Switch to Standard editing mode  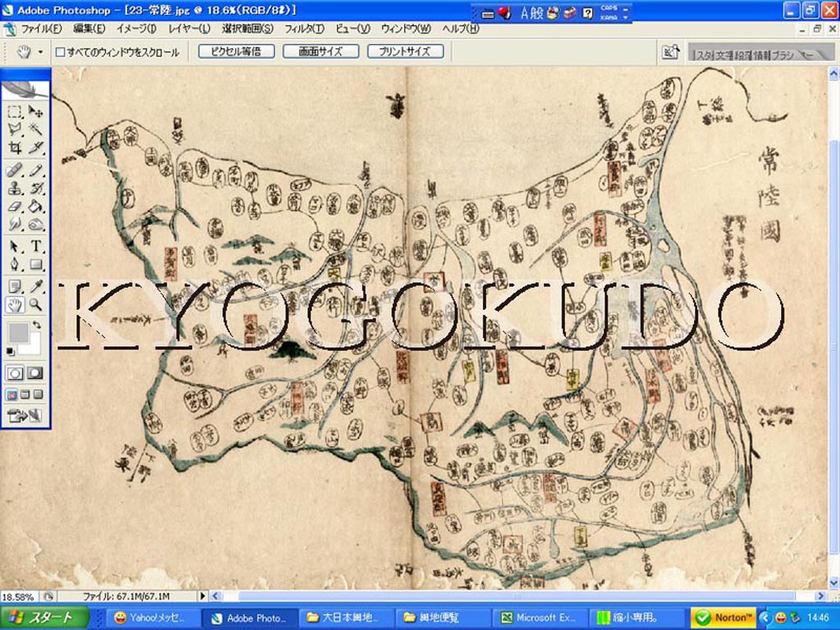point(15,373)
